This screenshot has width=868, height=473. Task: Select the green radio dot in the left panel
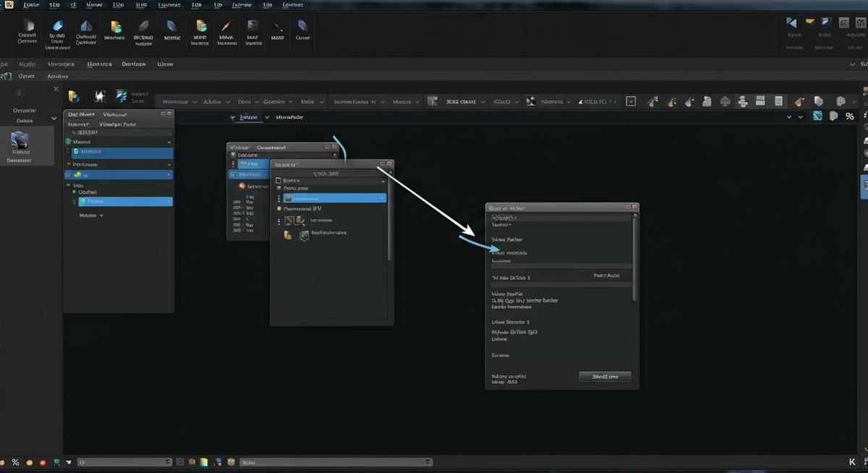pos(74,192)
